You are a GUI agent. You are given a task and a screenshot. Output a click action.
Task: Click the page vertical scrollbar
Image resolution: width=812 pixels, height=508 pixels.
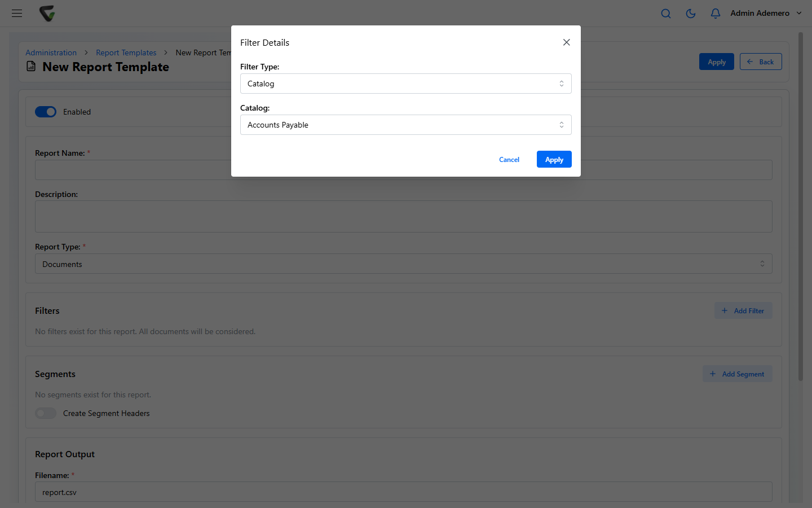[800, 207]
